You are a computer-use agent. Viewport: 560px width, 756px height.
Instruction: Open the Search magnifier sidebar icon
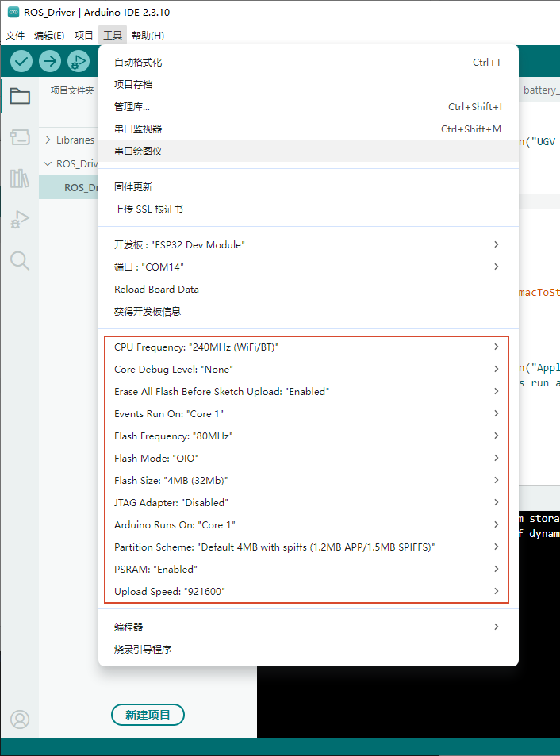coord(20,261)
